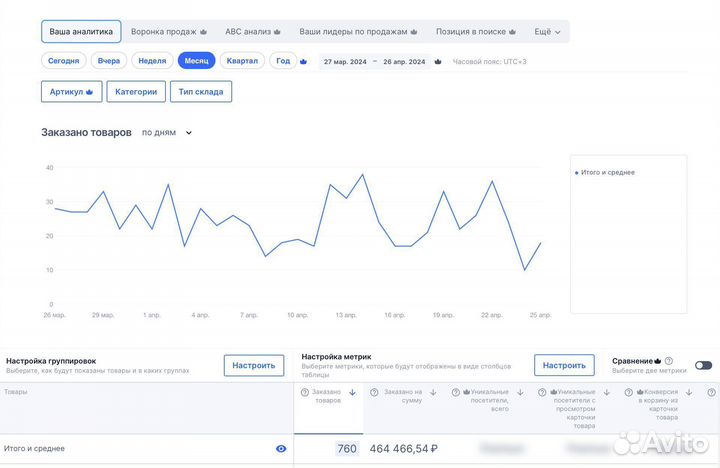Screen dimensions: 720x468
Task: Click Итого и среднее chart legend item
Action: tap(607, 172)
